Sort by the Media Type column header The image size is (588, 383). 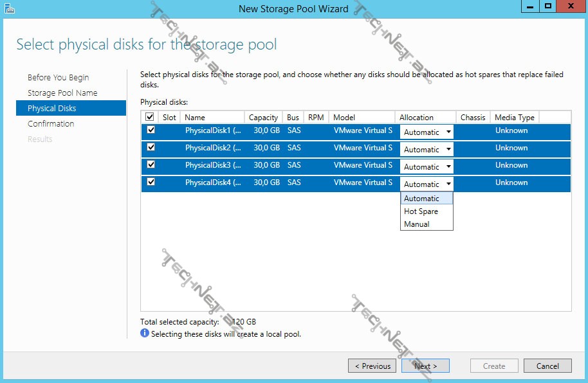point(514,118)
